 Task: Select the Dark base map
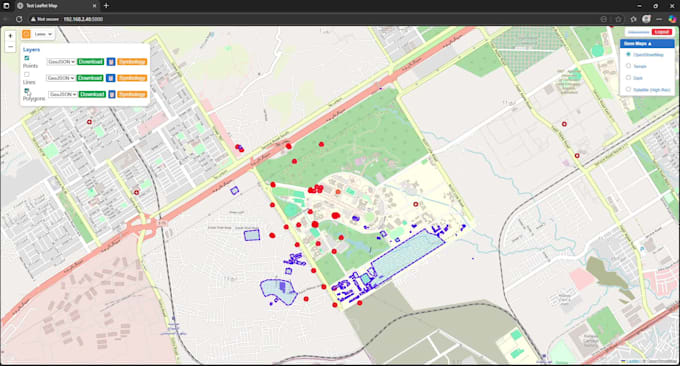pos(628,78)
